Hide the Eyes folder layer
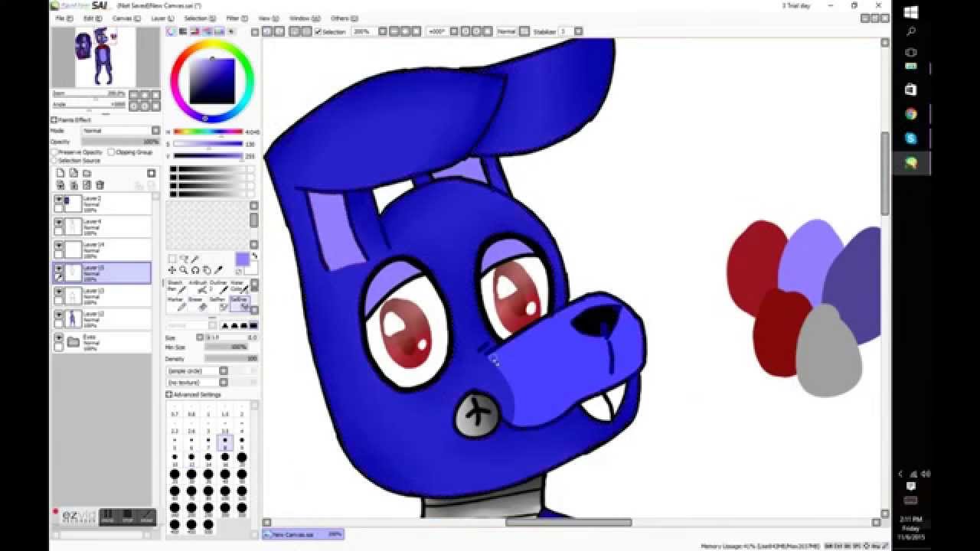The height and width of the screenshot is (551, 980). tap(59, 337)
